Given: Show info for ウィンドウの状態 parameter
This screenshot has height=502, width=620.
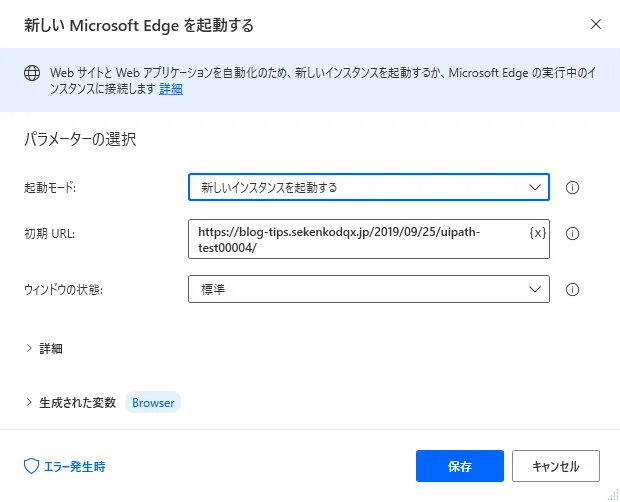Looking at the screenshot, I should pos(573,290).
